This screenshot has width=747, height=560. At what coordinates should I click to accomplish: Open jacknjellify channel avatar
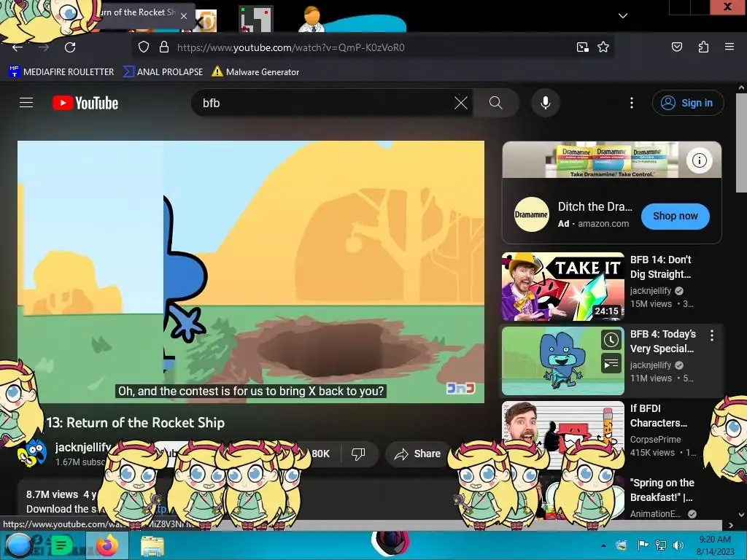pos(32,454)
